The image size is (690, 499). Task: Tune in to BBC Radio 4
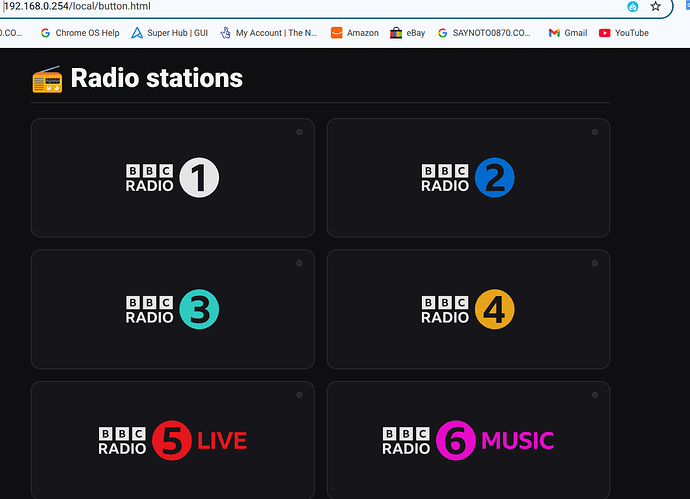(468, 309)
